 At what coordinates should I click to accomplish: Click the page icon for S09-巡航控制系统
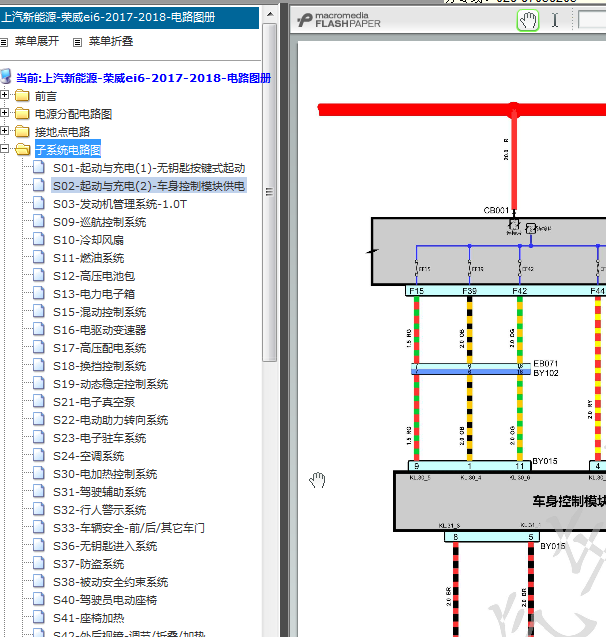tap(39, 221)
